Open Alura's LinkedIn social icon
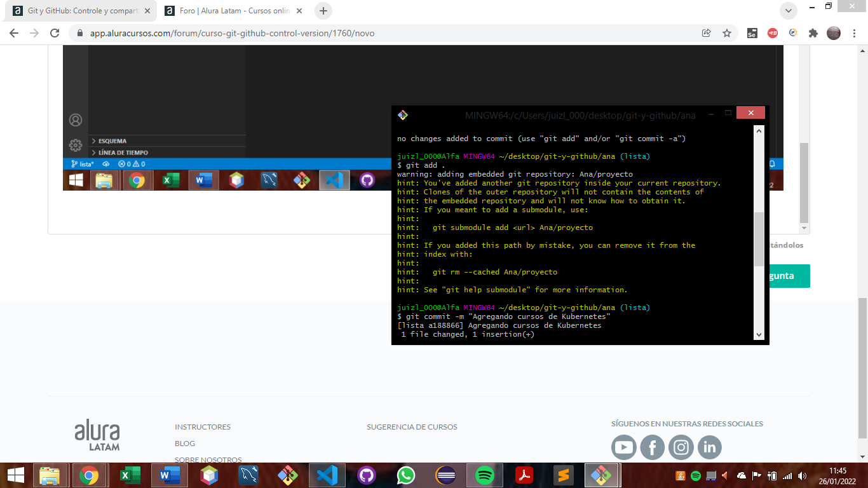 (x=710, y=447)
